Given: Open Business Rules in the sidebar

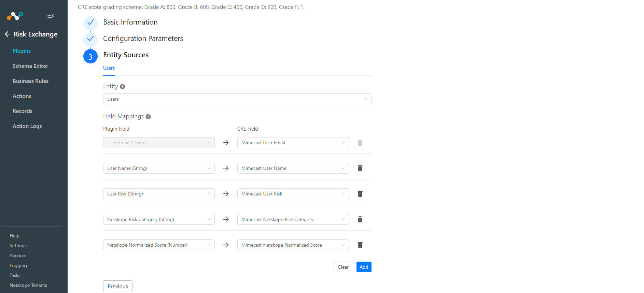Looking at the screenshot, I should [x=30, y=81].
